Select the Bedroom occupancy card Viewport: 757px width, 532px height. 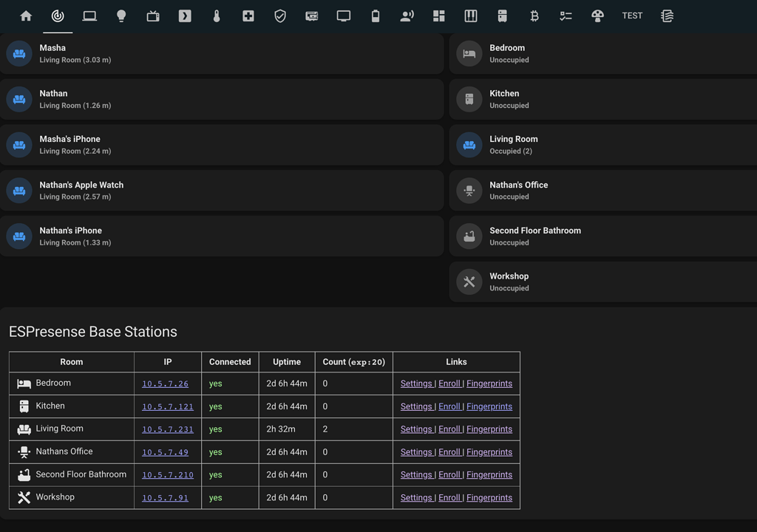point(602,53)
